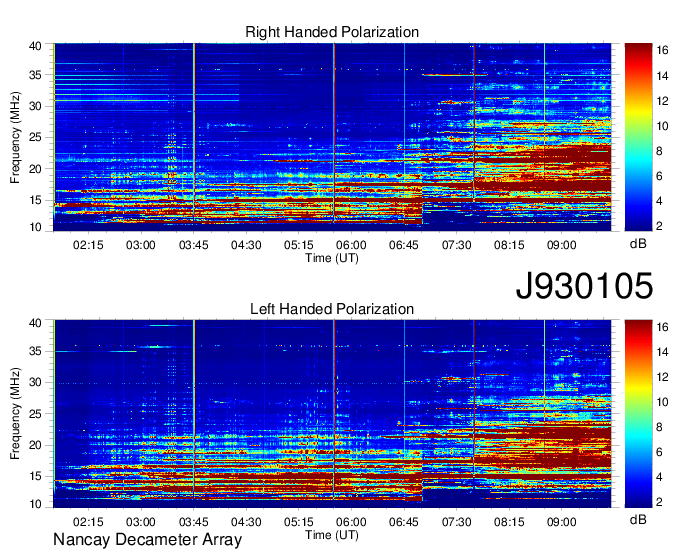
Task: Click 09:00 time tick on Right Handed plot
Action: click(561, 245)
